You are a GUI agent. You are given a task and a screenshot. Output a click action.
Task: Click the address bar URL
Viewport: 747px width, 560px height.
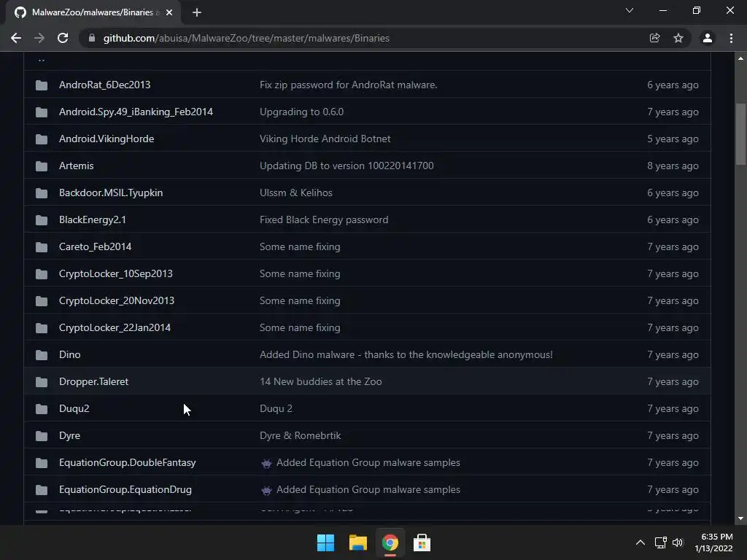point(247,38)
